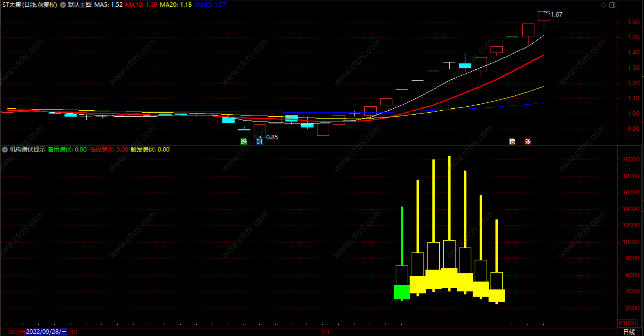Click the green 跌 event marker
Screen dimensions: 644x336
tap(244, 141)
